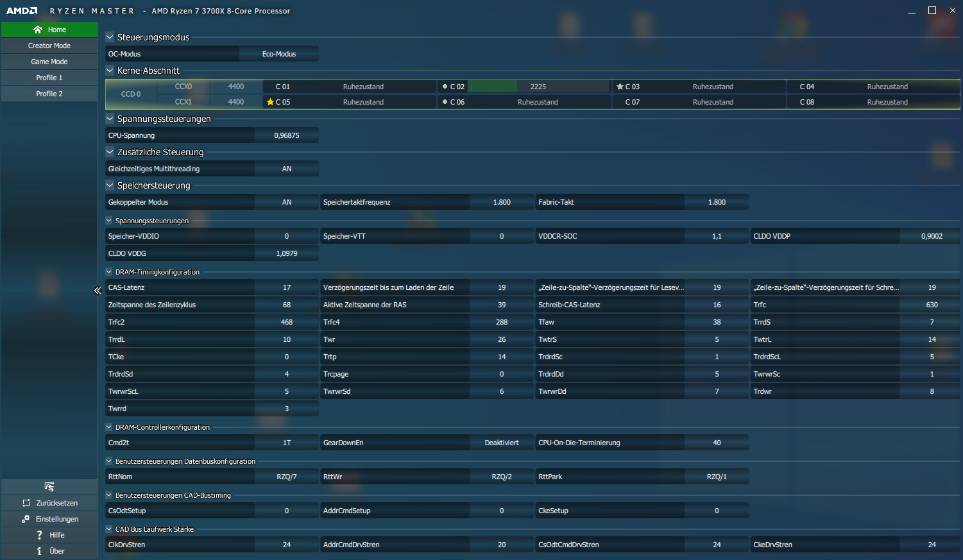Click the import/export icon above Zurücksetzen

(49, 487)
